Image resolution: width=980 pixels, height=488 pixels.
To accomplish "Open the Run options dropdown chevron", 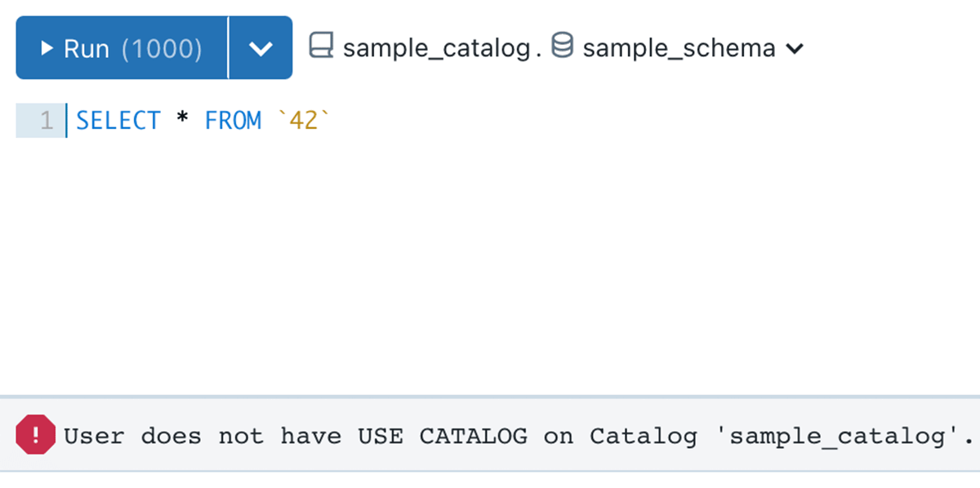I will [x=261, y=47].
